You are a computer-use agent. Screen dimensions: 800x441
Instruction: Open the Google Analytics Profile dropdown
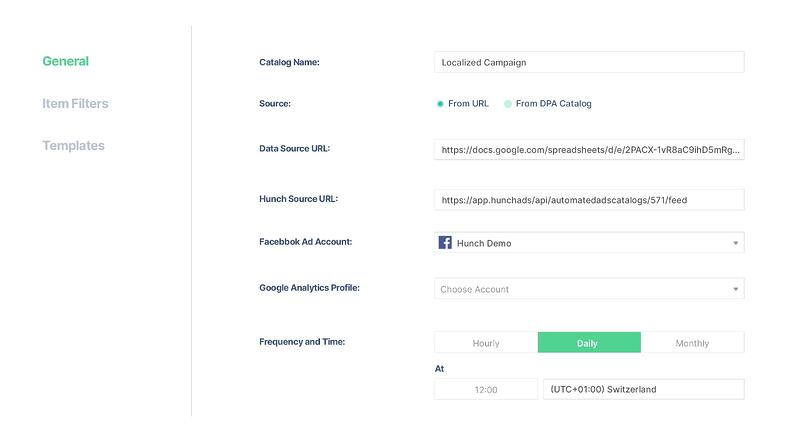(589, 289)
